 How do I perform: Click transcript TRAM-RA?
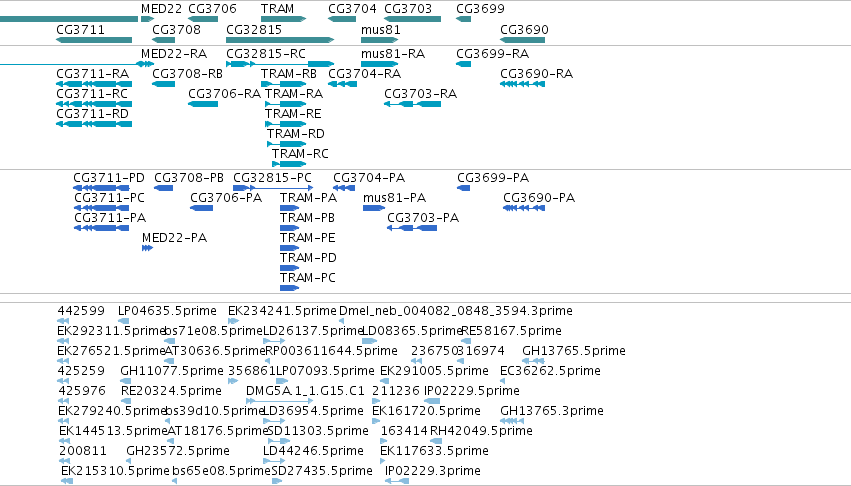[294, 94]
